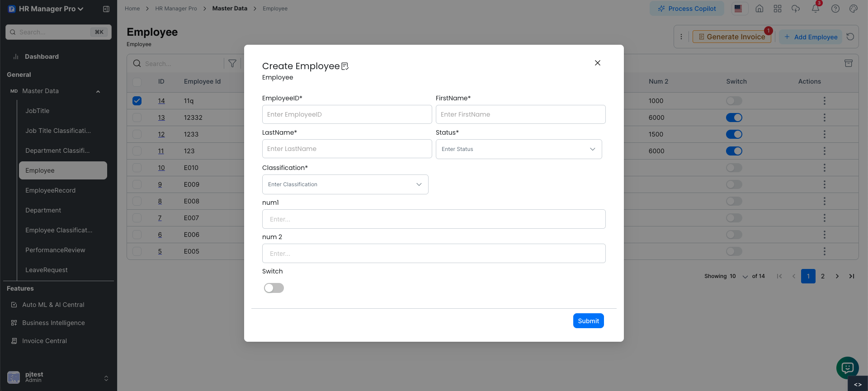Image resolution: width=868 pixels, height=391 pixels.
Task: Open the three-dot menu left of Generate Invoice
Action: pos(681,37)
